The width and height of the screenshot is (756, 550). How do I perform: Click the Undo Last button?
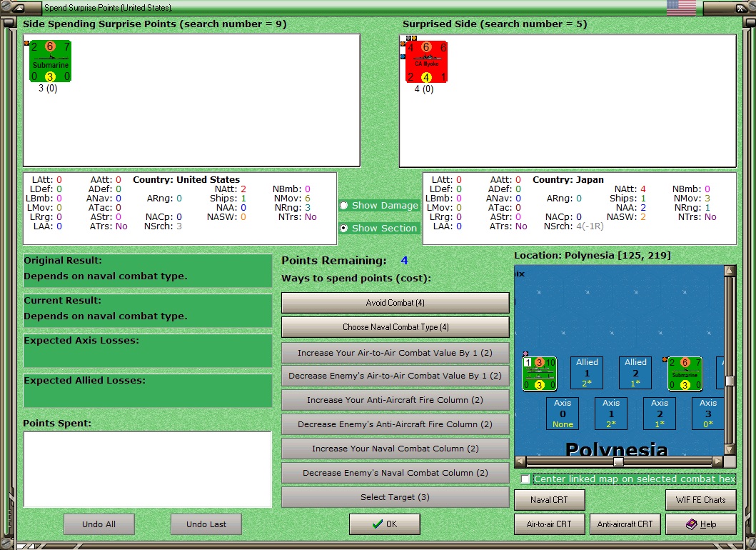(x=206, y=524)
